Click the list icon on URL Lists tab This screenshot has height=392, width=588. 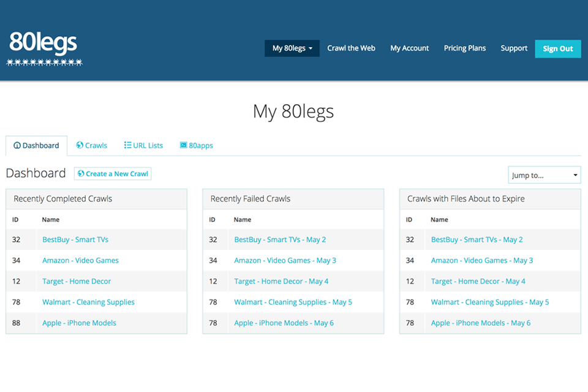pos(127,145)
